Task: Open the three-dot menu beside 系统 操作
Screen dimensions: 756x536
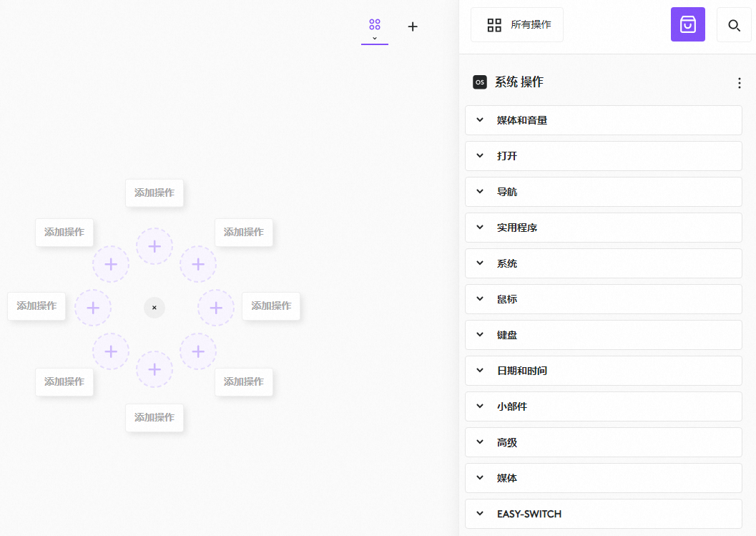Action: pyautogui.click(x=739, y=83)
